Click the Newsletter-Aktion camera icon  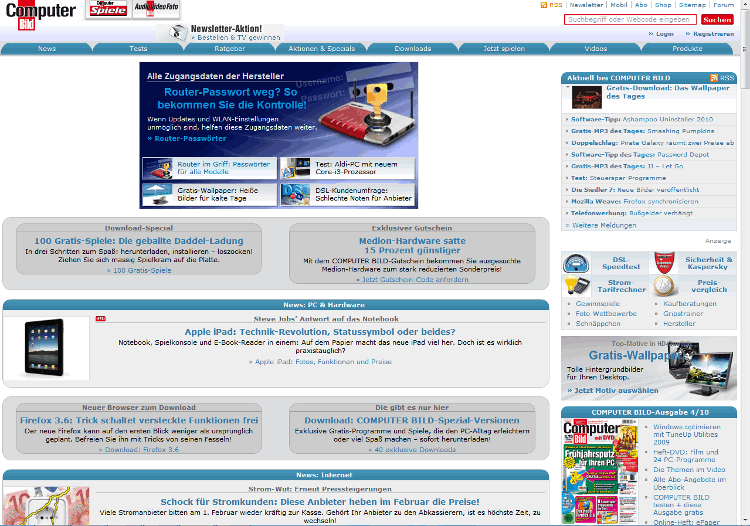[177, 33]
